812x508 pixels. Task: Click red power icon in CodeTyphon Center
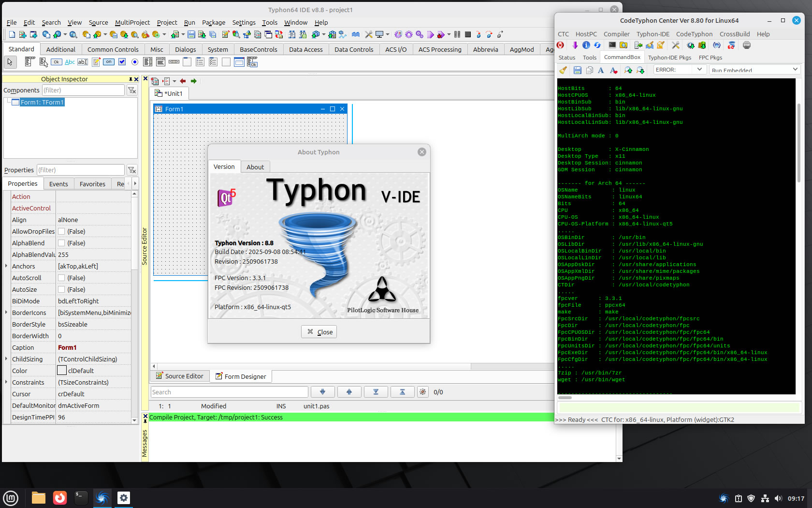coord(561,45)
